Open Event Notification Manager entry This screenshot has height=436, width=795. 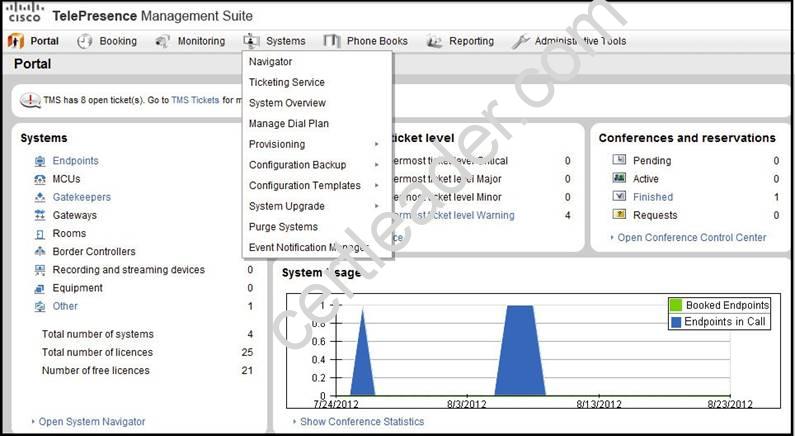pos(308,247)
